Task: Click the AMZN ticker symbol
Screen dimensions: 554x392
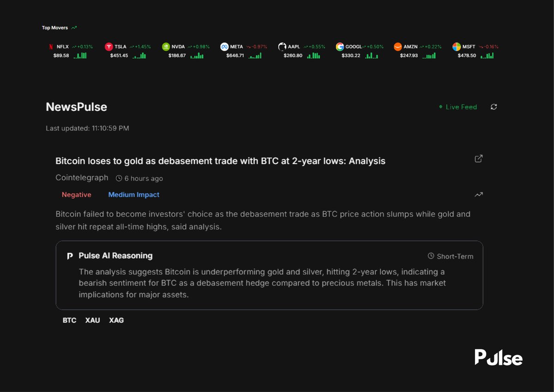Action: [x=410, y=47]
